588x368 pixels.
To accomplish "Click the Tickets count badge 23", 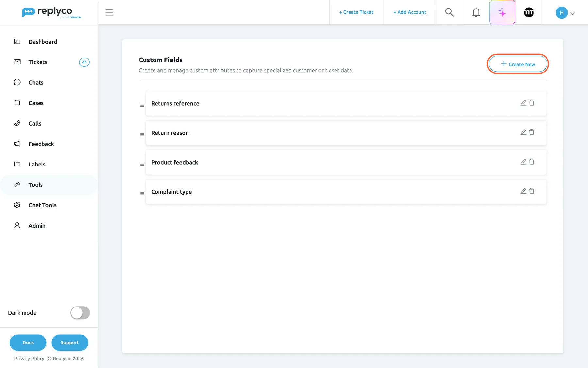I will (x=84, y=62).
